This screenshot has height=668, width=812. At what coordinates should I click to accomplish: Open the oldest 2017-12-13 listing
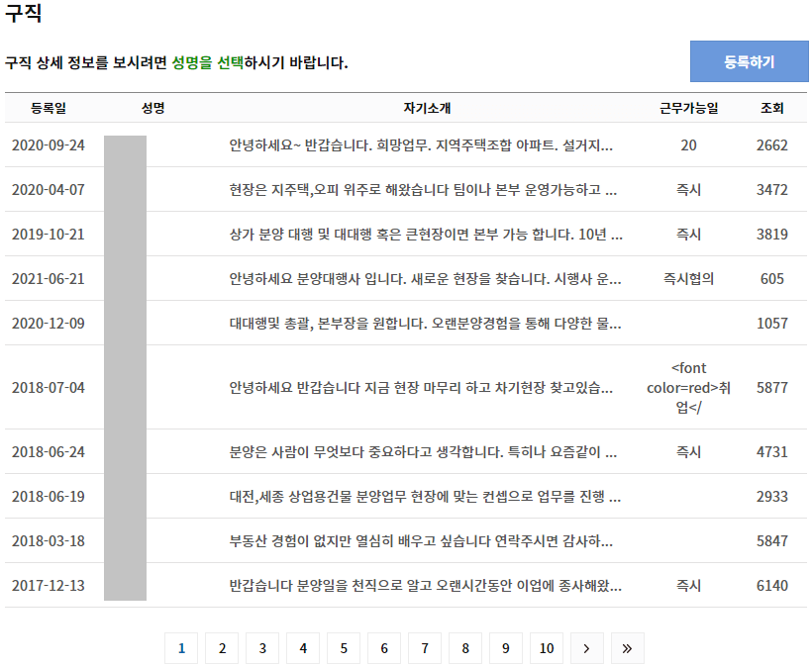424,586
